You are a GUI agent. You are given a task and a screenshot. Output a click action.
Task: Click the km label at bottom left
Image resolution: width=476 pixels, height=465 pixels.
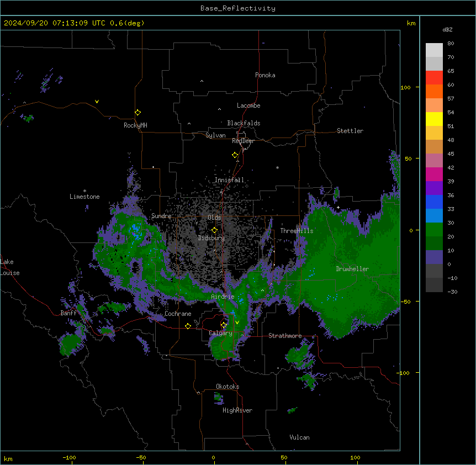click(8, 459)
